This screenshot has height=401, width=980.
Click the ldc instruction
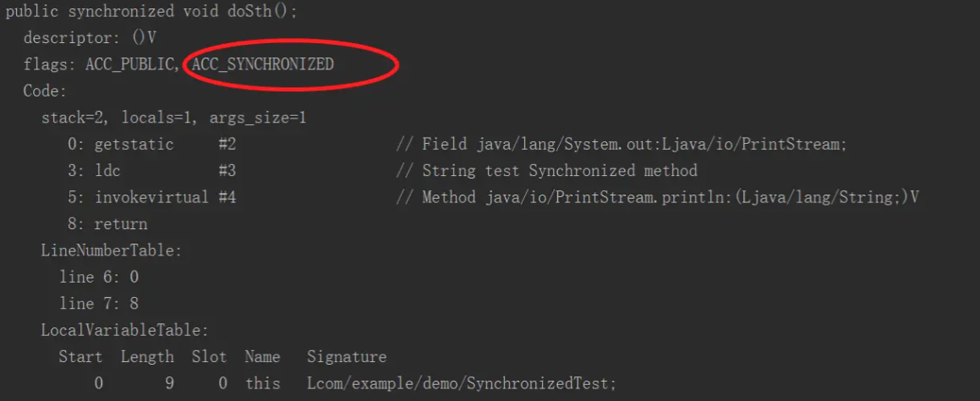[x=107, y=171]
